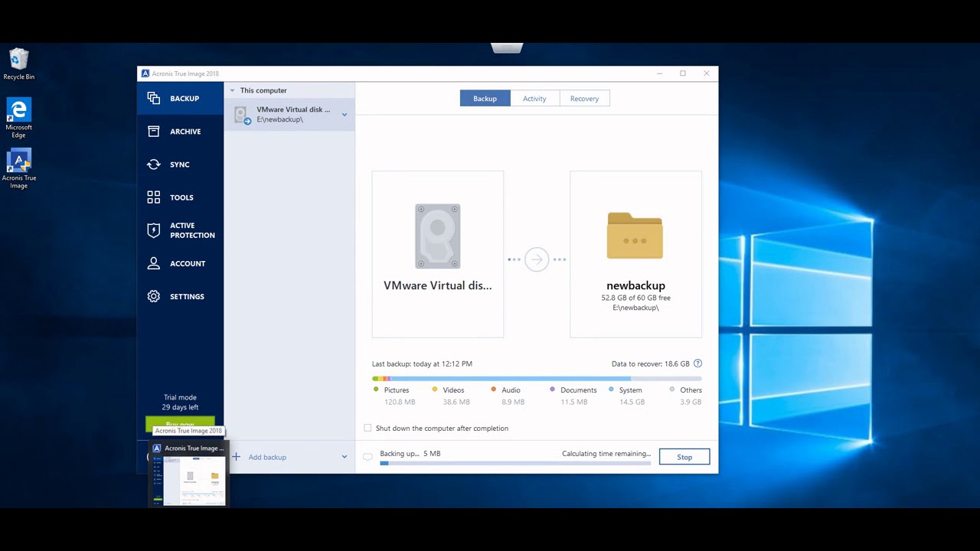The image size is (980, 551).
Task: Click 'Data to recover: 18.6 GB' text
Action: coord(651,364)
